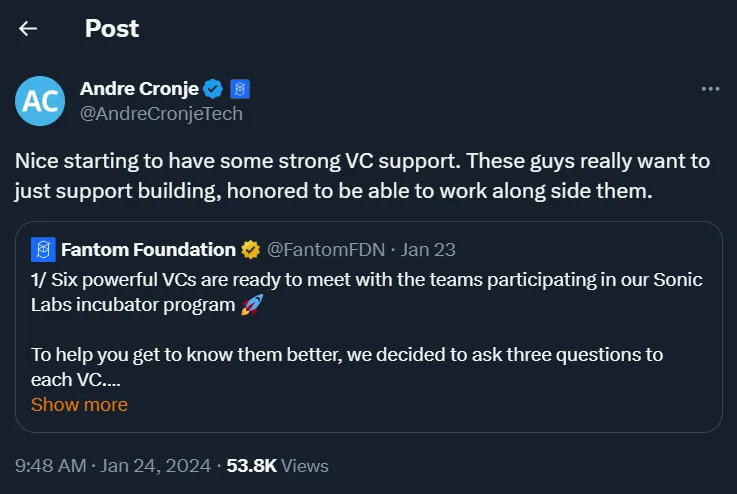
Task: View the 53.8K Views analytics
Action: [277, 466]
